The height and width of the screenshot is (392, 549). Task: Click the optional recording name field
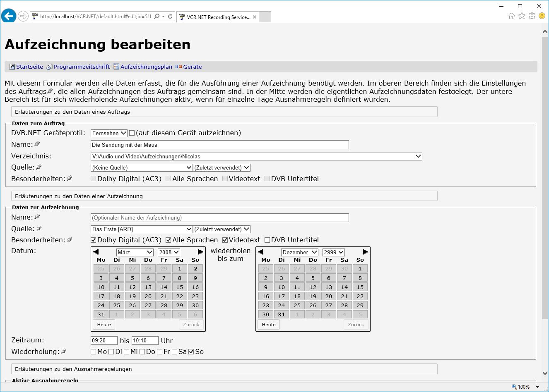tap(219, 218)
